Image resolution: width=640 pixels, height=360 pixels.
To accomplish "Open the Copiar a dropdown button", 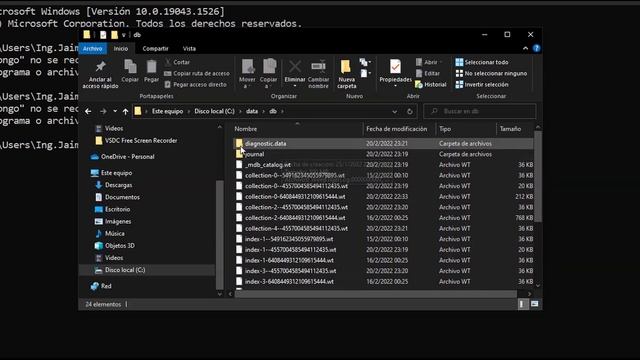I will [269, 74].
